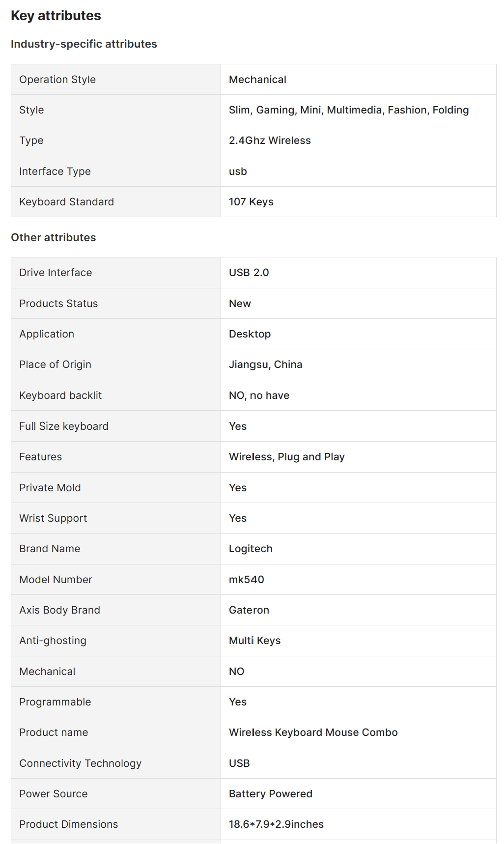Click the Keyboard backlit label
504x844 pixels.
[x=60, y=395]
